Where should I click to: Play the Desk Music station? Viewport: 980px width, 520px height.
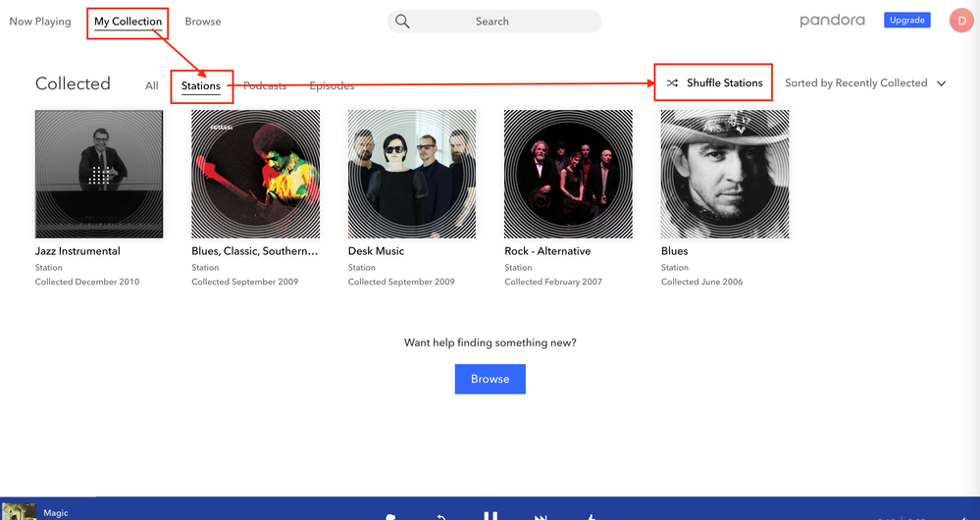(x=412, y=174)
